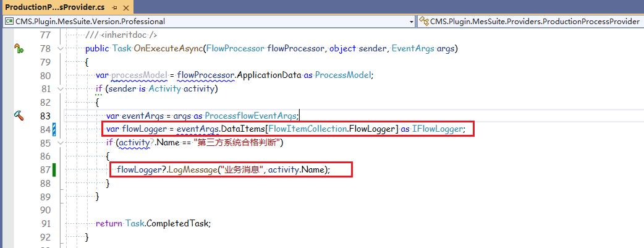Click the interface implementation icon at line 78
Image resolution: width=644 pixels, height=248 pixels.
click(19, 49)
